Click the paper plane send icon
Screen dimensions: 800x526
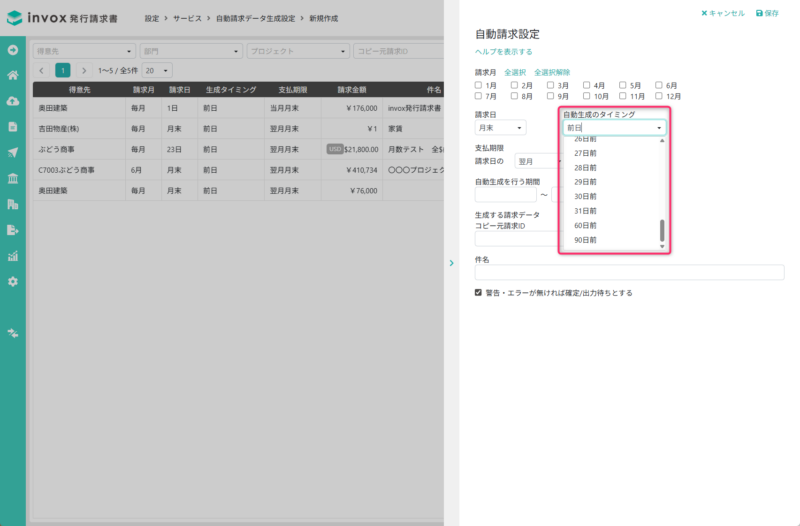click(x=13, y=152)
